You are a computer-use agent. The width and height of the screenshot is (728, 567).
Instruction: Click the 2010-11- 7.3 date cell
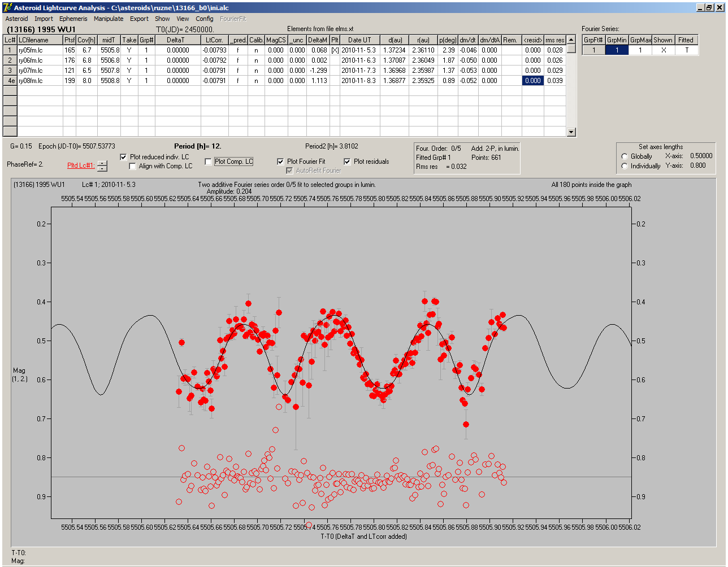(x=360, y=71)
